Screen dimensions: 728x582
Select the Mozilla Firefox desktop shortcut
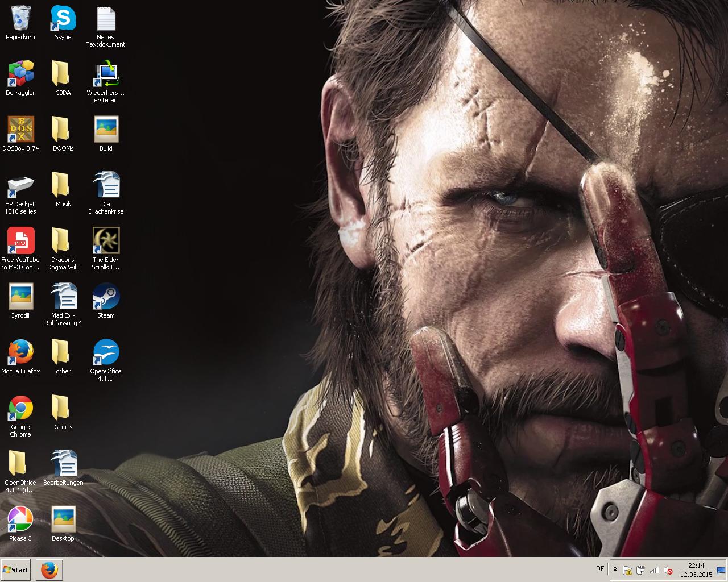pos(20,352)
